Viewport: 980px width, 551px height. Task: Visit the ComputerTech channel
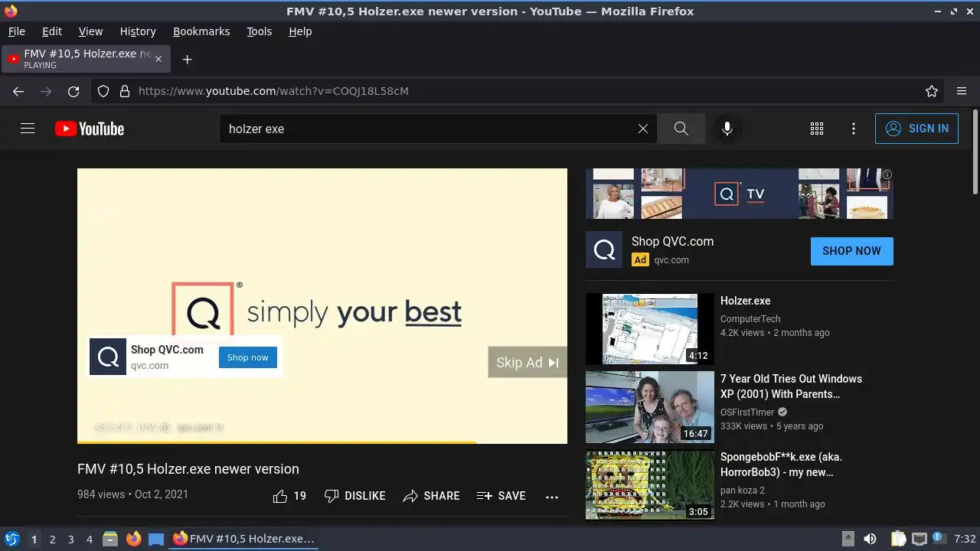coord(750,319)
